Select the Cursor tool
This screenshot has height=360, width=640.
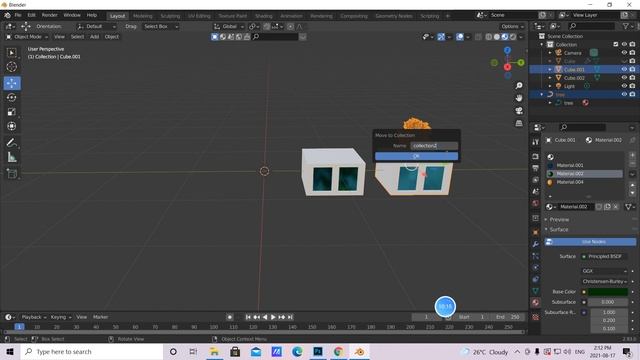coord(11,67)
